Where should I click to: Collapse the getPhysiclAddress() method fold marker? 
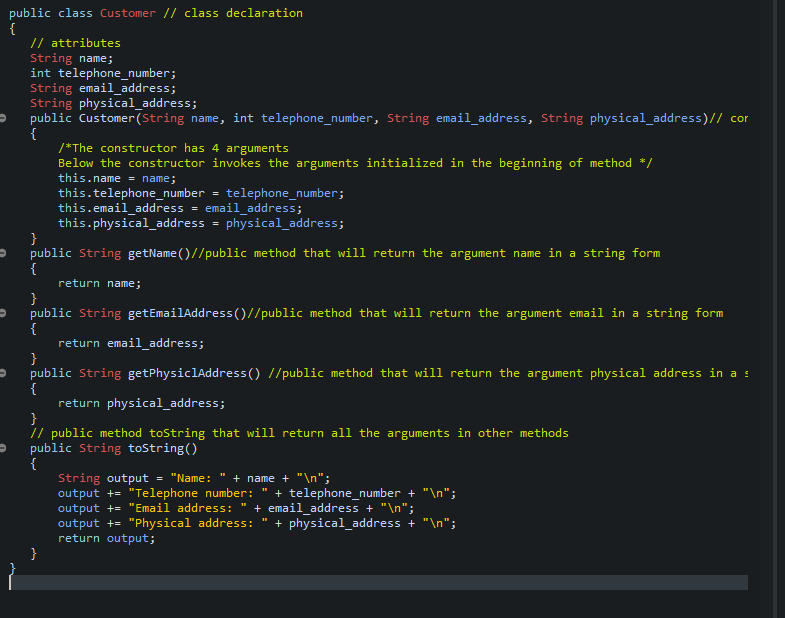click(x=3, y=374)
